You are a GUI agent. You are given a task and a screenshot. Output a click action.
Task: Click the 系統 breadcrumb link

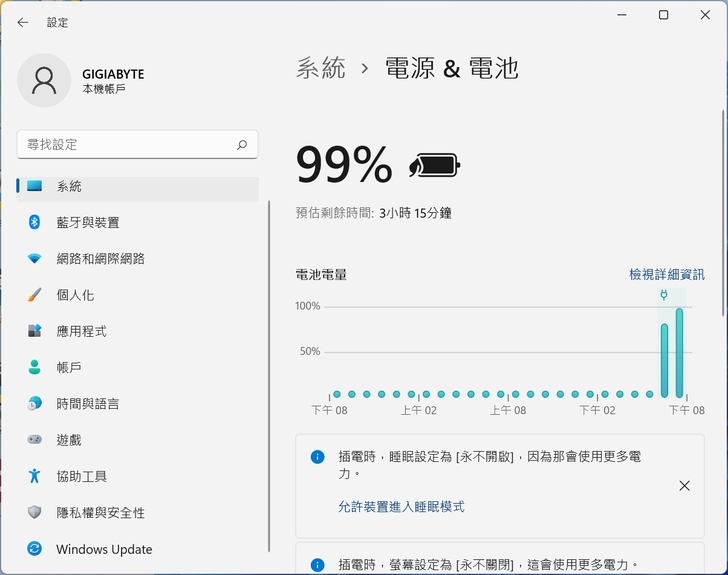tap(321, 68)
